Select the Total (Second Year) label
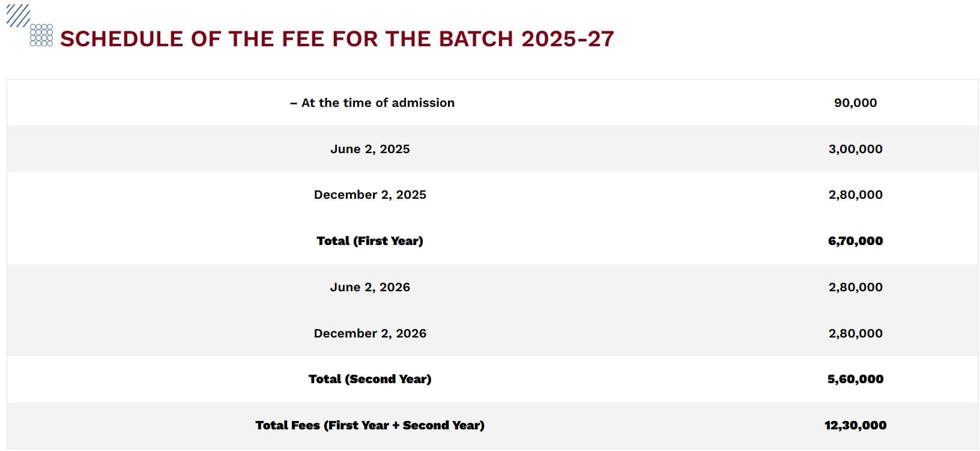This screenshot has height=451, width=980. (x=370, y=379)
